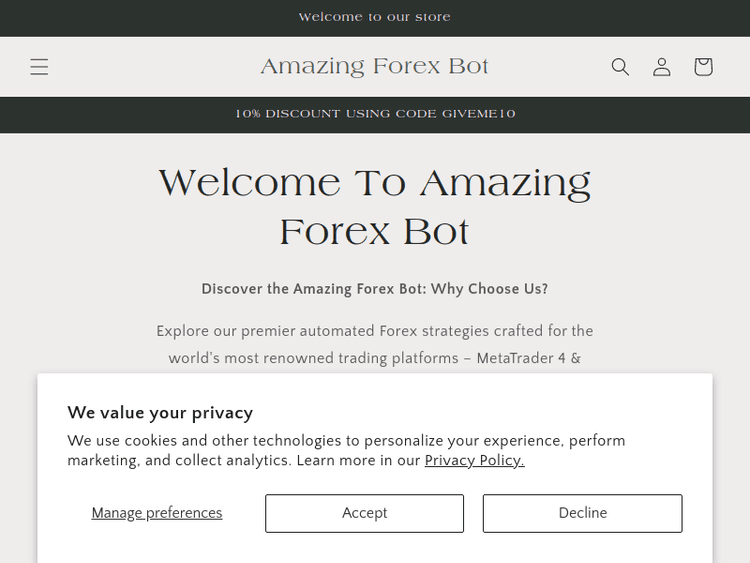Click 'We value your privacy' title

pos(160,412)
